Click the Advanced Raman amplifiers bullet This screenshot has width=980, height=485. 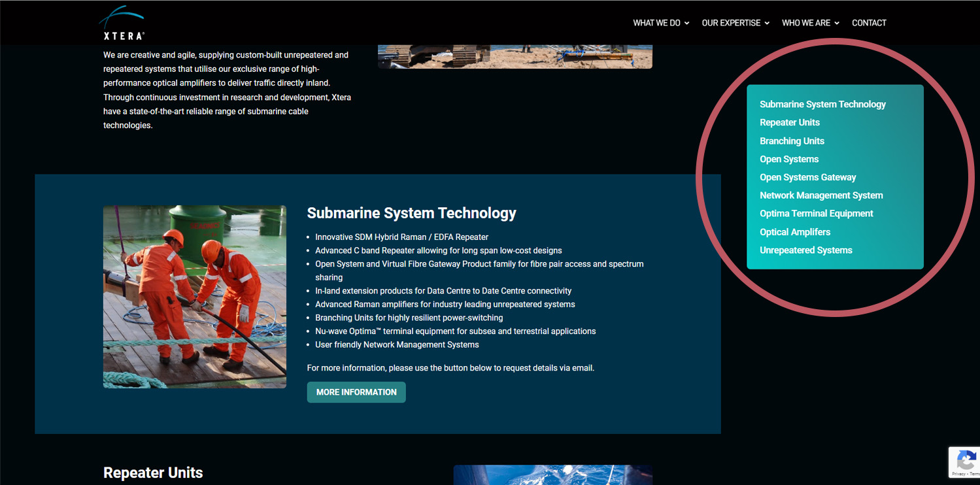[445, 305]
